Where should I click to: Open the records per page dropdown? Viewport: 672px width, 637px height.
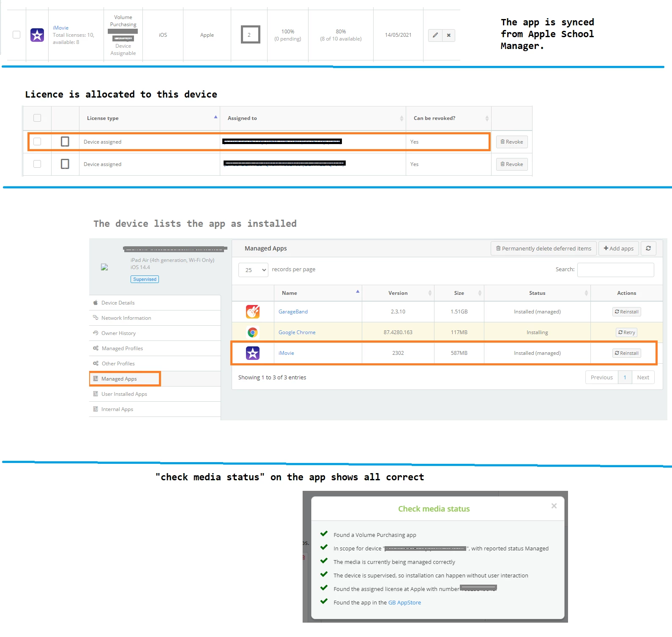coord(253,270)
